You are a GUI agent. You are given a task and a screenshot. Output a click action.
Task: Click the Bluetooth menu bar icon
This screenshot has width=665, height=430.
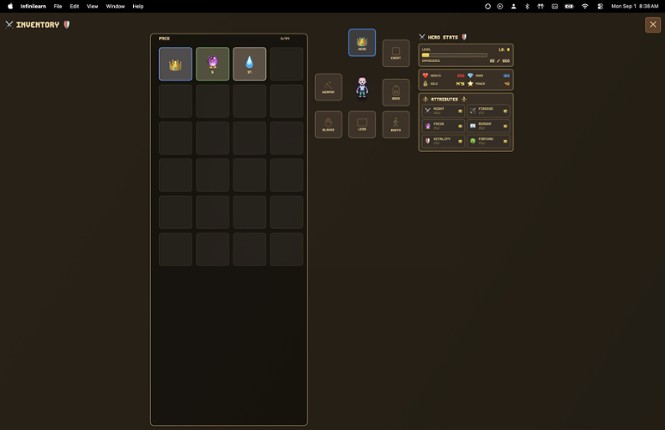(527, 6)
